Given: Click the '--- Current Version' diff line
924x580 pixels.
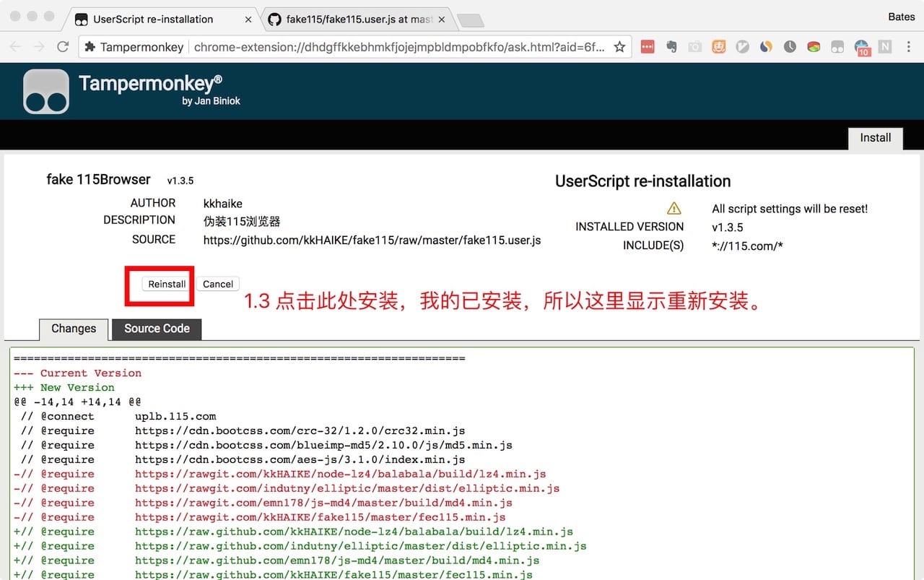Looking at the screenshot, I should [77, 373].
